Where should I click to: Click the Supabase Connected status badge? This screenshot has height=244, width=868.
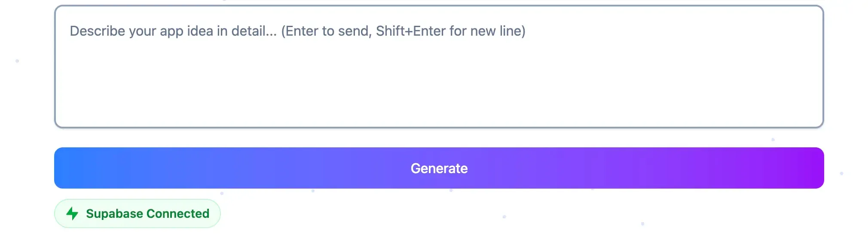(137, 213)
